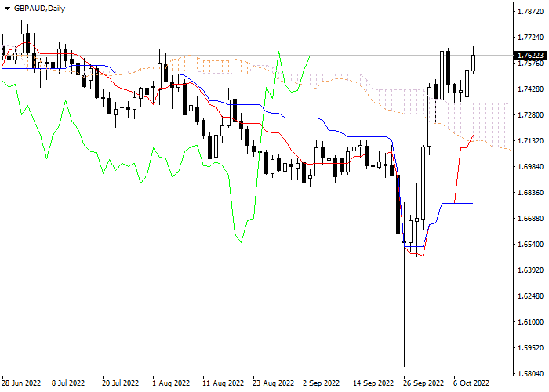
Task: Select the 20 Jul 2022 date label
Action: coord(121,384)
